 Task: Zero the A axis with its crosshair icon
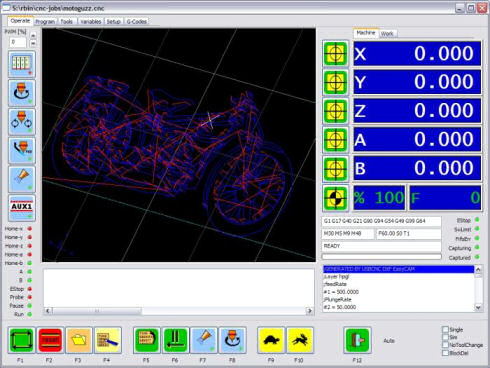tap(335, 140)
